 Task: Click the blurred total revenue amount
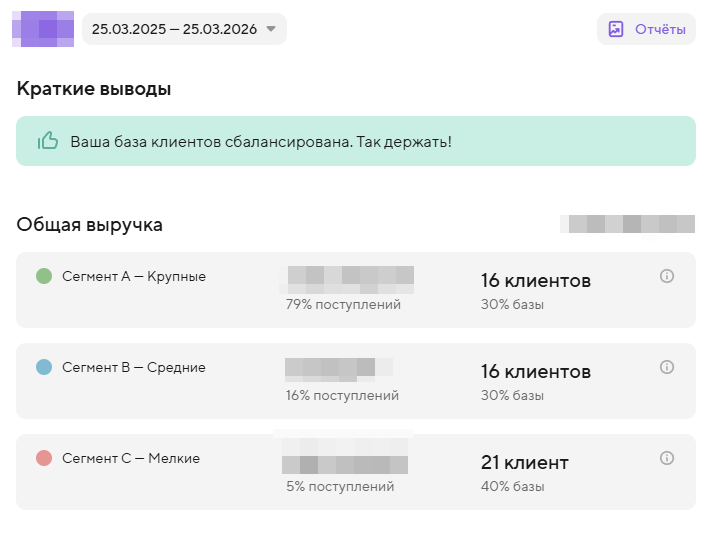(628, 224)
